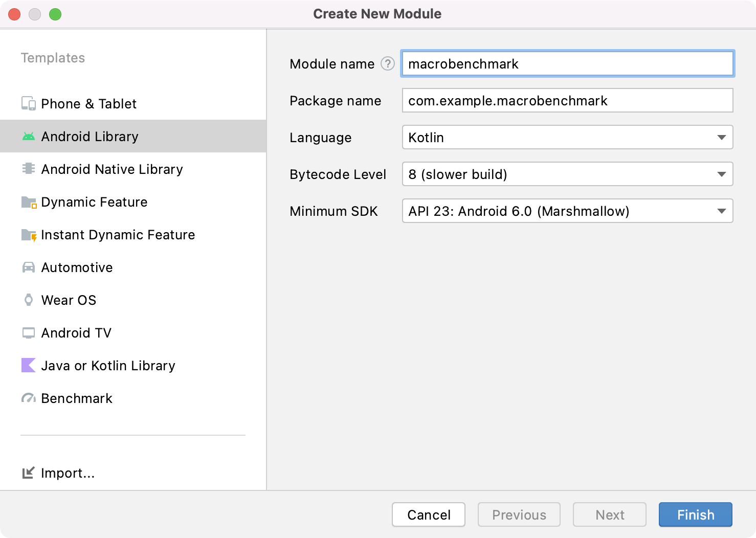756x538 pixels.
Task: Click the Cancel button
Action: (429, 514)
